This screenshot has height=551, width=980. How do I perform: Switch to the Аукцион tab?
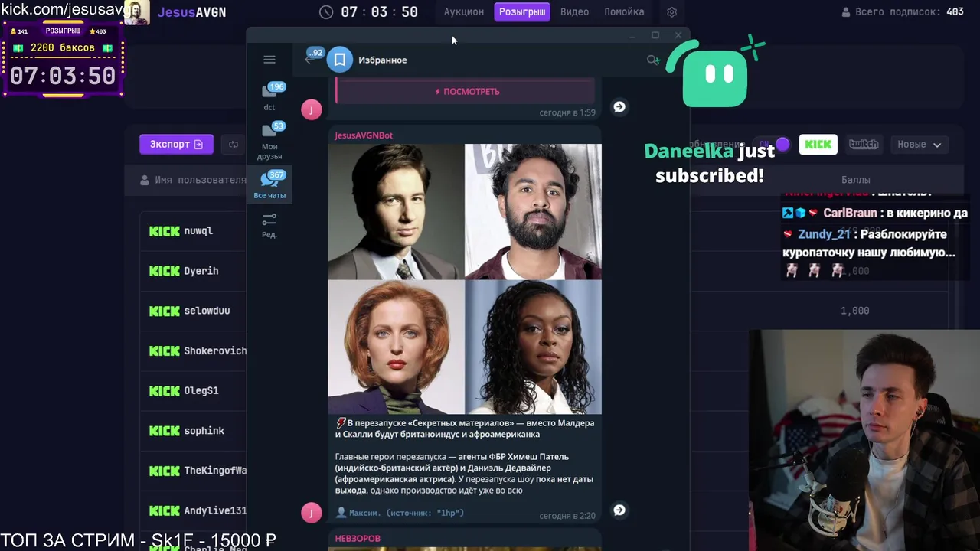point(464,12)
